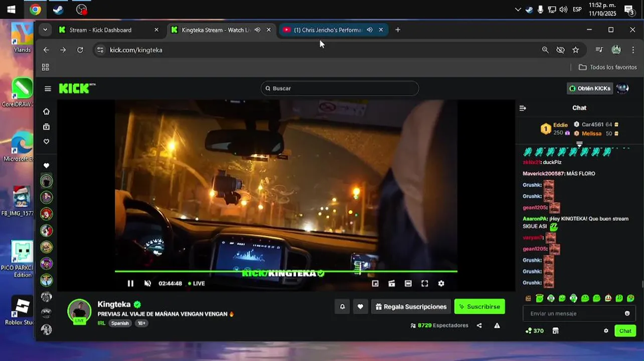Screen dimensions: 644x361
Task: Click the 18+ tag
Action: [x=141, y=323]
